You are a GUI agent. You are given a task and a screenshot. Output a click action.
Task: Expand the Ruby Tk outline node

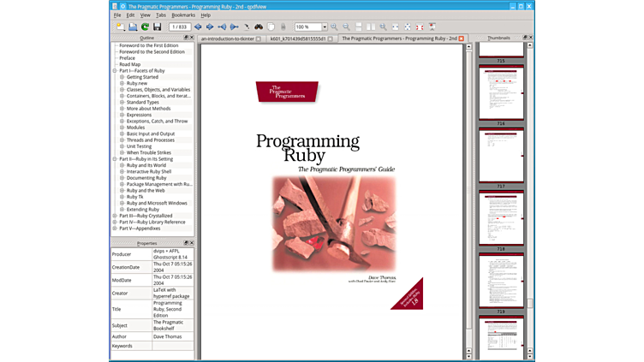(x=122, y=197)
